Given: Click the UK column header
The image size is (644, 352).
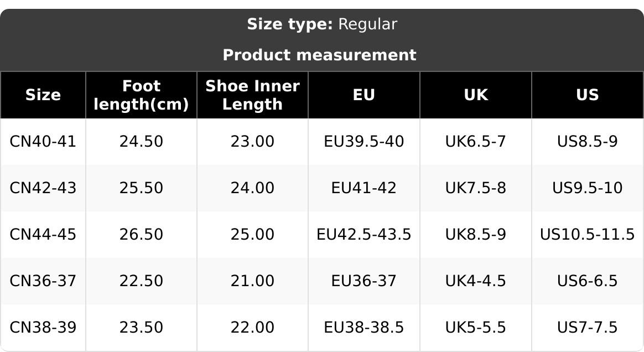Looking at the screenshot, I should coord(476,95).
